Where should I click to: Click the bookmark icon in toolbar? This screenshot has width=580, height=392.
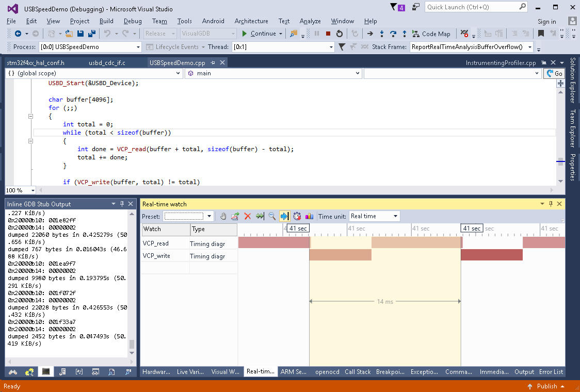541,34
